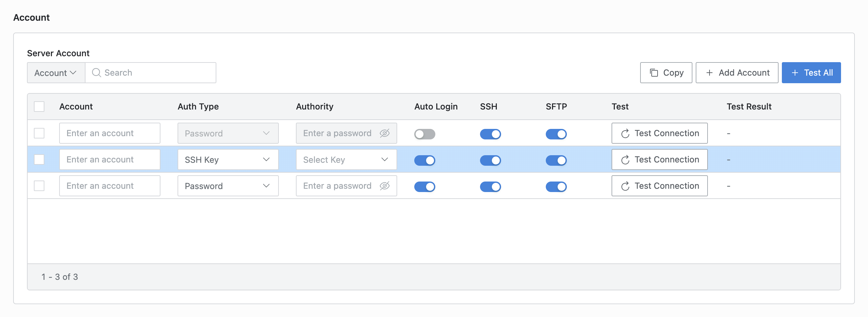Click refresh icon in third row Test Connection
This screenshot has height=317, width=868.
pos(625,186)
